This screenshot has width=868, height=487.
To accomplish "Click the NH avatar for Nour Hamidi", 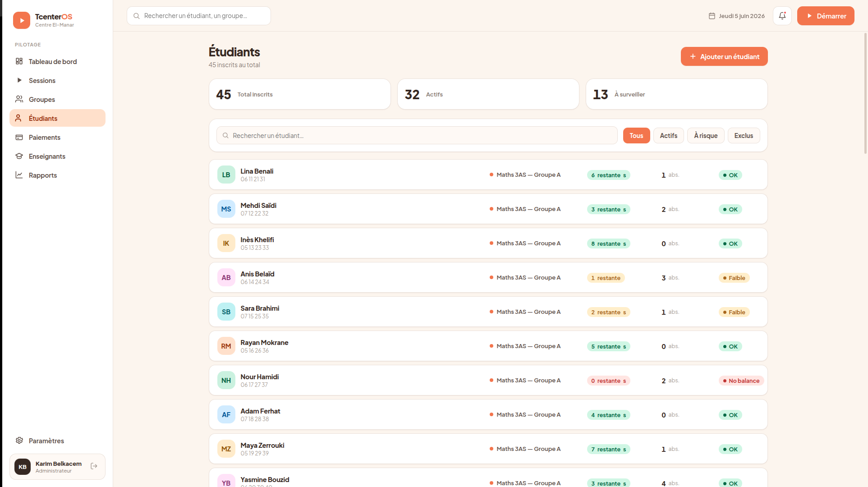I will [226, 380].
